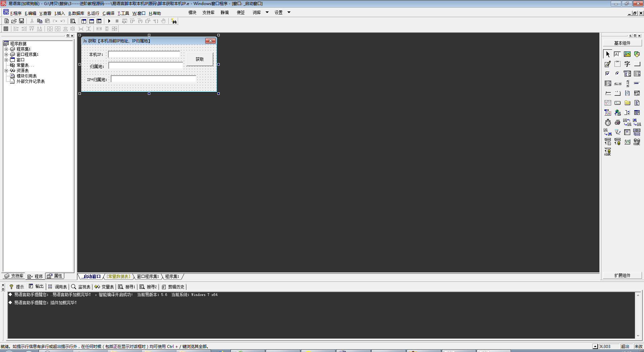The height and width of the screenshot is (352, 644).
Task: Select the horizontal scrollbar component icon
Action: coord(618,83)
